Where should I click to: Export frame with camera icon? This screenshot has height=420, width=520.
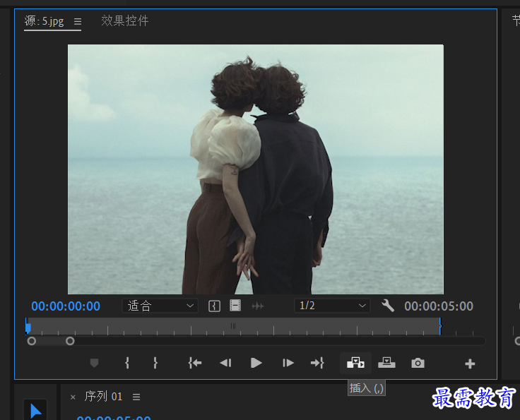click(x=418, y=364)
